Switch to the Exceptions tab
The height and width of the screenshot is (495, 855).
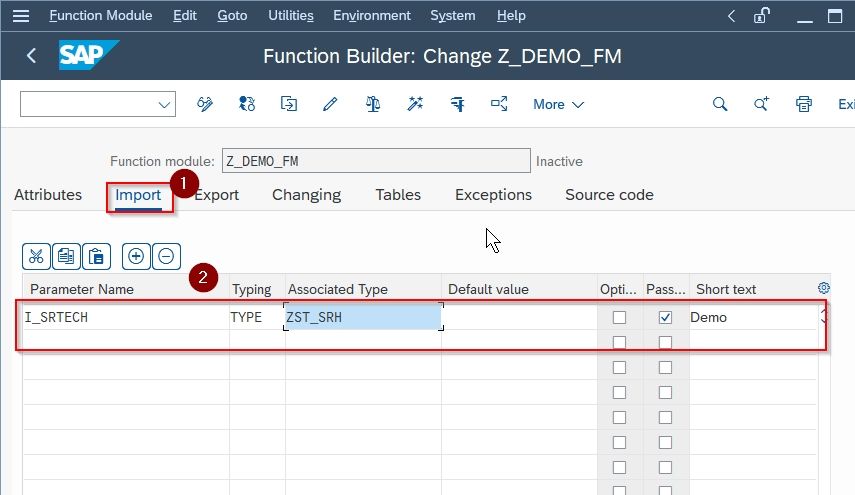(x=493, y=195)
